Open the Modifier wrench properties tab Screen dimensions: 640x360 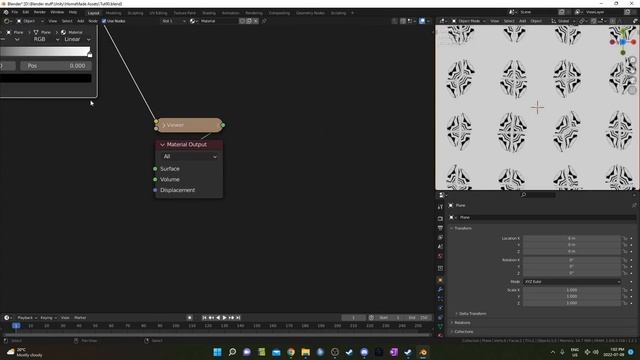tap(440, 289)
